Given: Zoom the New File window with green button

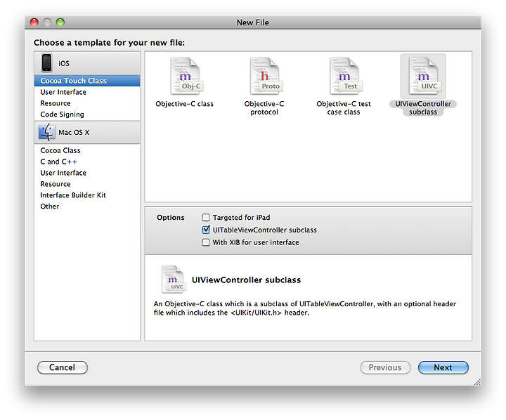Looking at the screenshot, I should 60,22.
